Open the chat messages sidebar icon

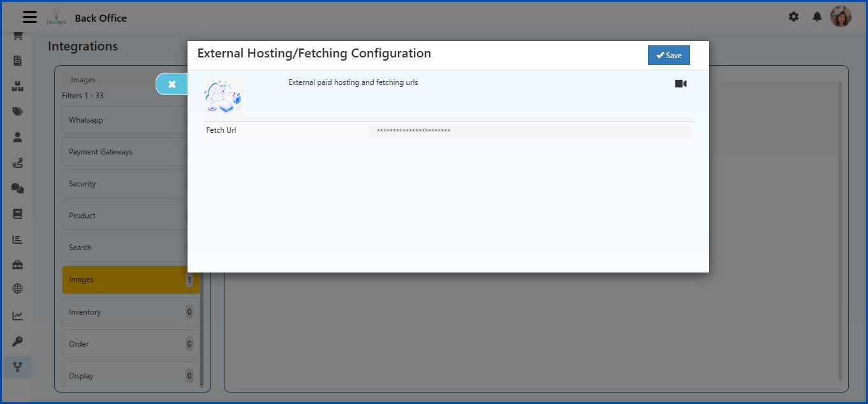click(x=17, y=188)
